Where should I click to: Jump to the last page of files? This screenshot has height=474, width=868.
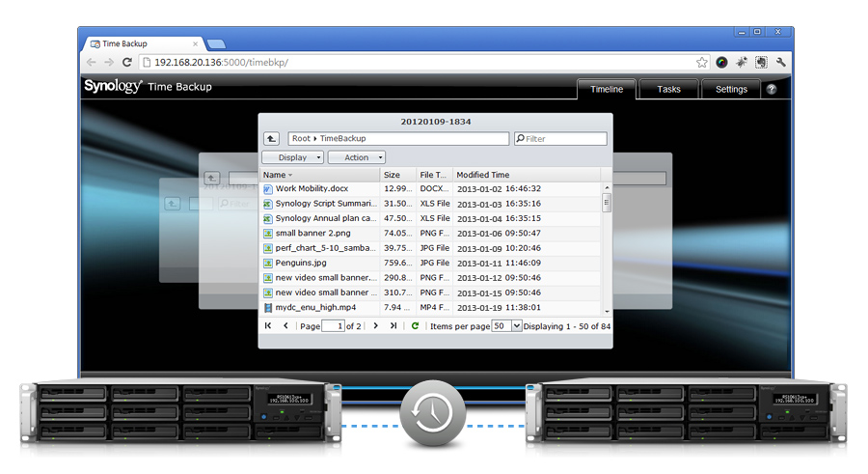[x=393, y=326]
